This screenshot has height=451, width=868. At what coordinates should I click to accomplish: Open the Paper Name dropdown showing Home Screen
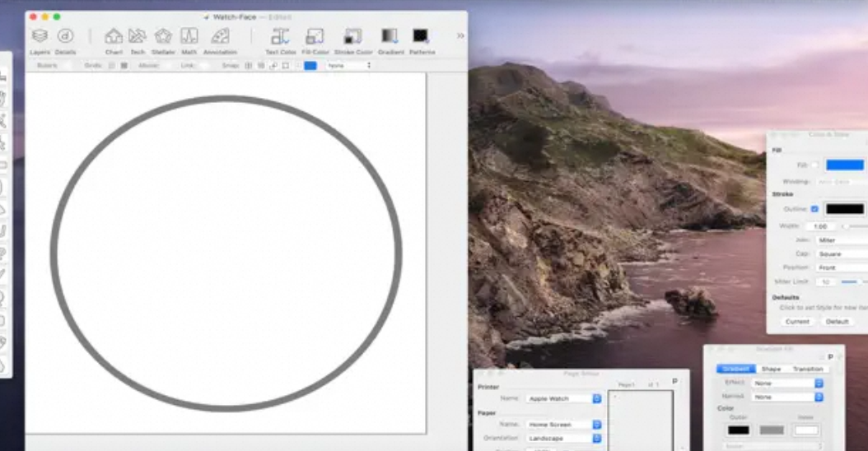coord(563,425)
